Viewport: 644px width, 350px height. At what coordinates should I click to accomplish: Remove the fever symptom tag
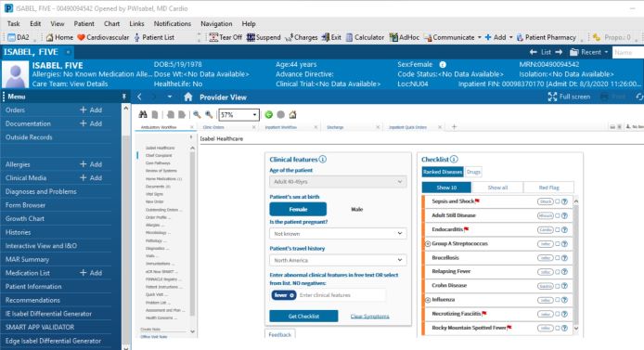pos(292,295)
